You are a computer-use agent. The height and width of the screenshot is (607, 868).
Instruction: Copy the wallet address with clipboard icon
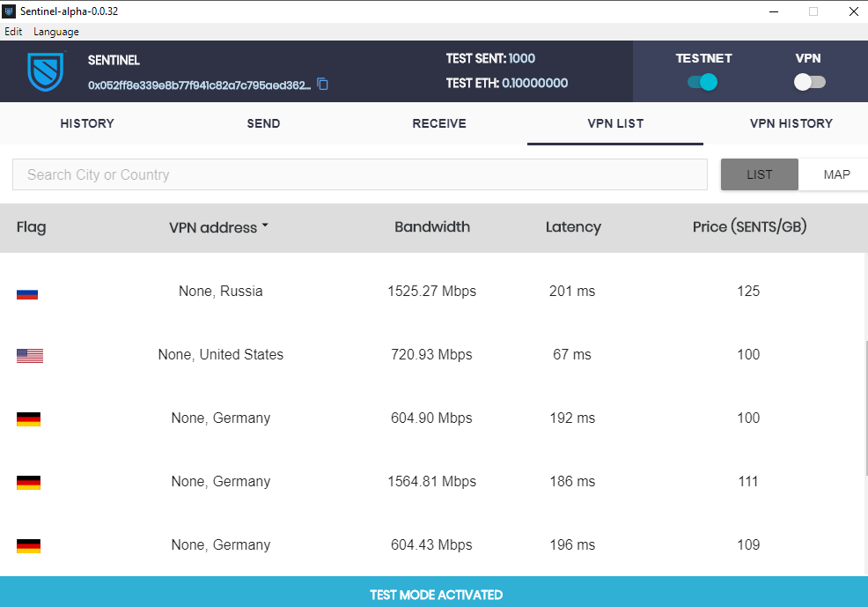pos(322,85)
